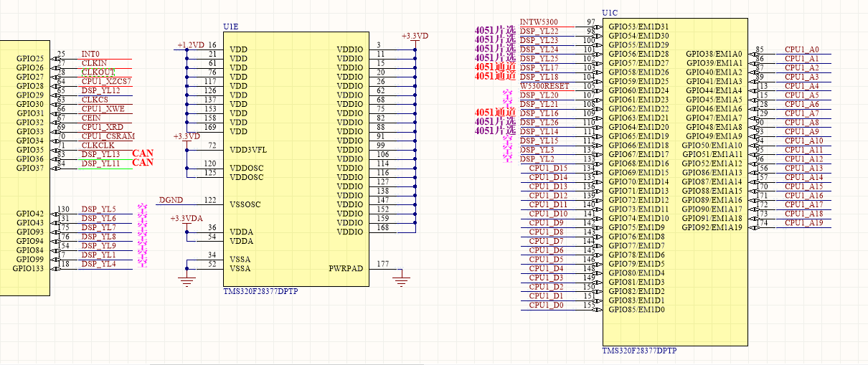Click the DSP_YL11 net label

tap(100, 164)
